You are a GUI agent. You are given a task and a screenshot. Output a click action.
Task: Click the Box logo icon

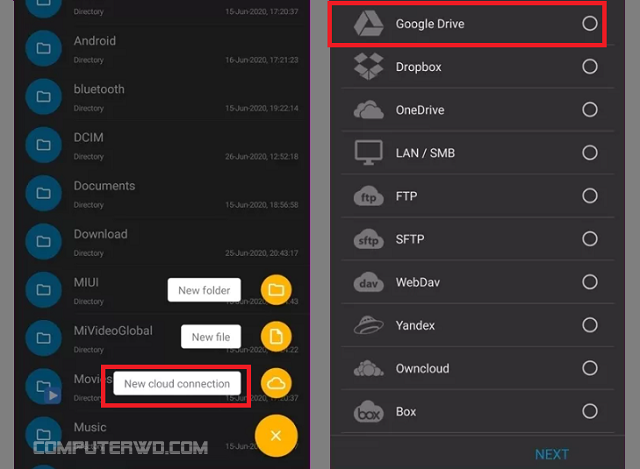[369, 411]
